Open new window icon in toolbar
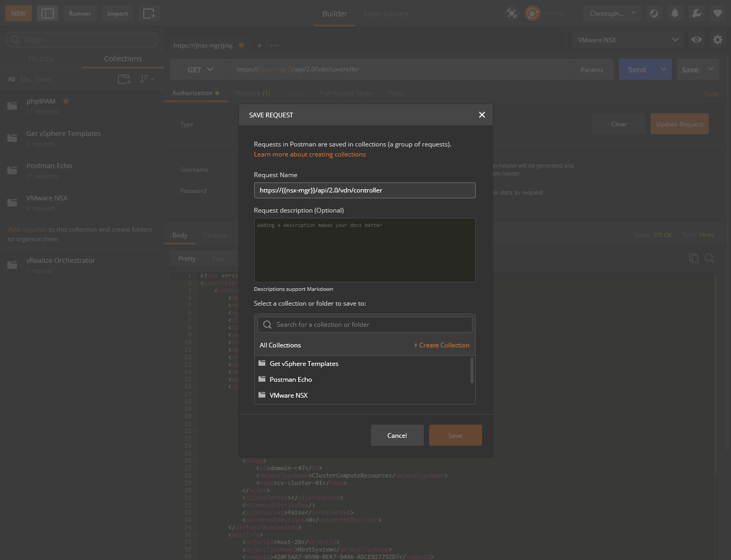Image resolution: width=731 pixels, height=560 pixels. [x=149, y=13]
